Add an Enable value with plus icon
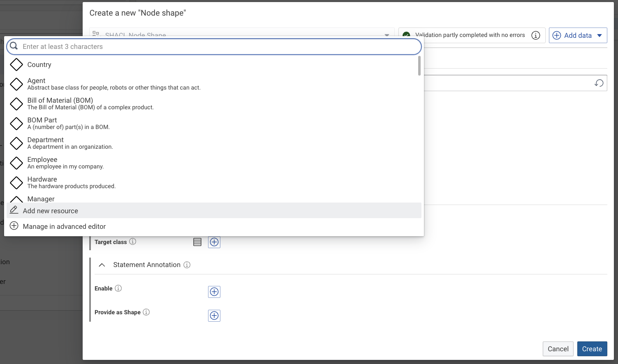618x364 pixels. [x=214, y=292]
